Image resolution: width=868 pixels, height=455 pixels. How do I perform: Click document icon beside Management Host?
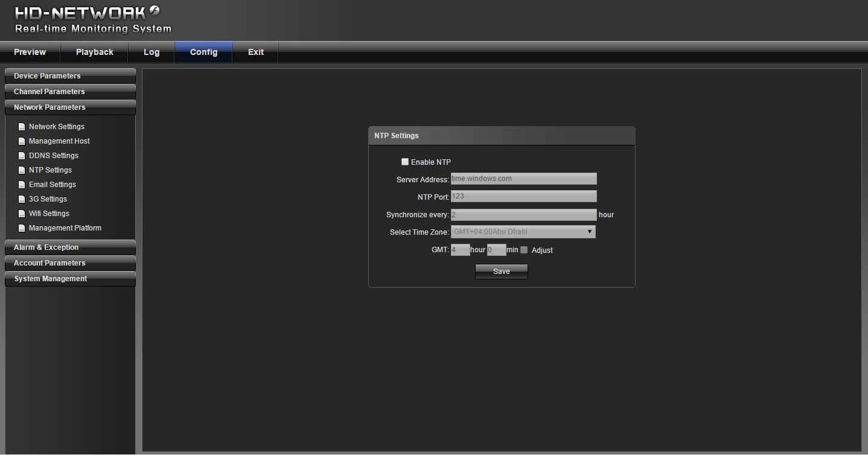click(x=22, y=141)
